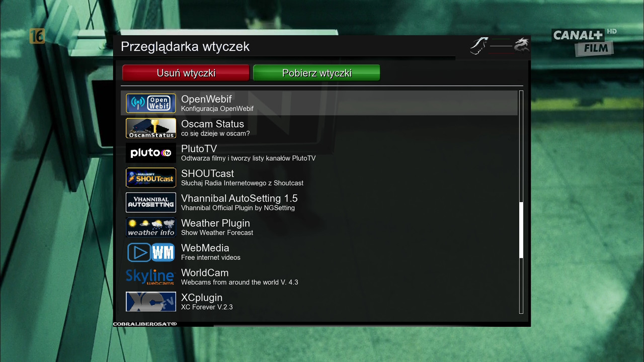Click the green Pobierz wtyczki button
This screenshot has width=644, height=362.
coord(316,73)
